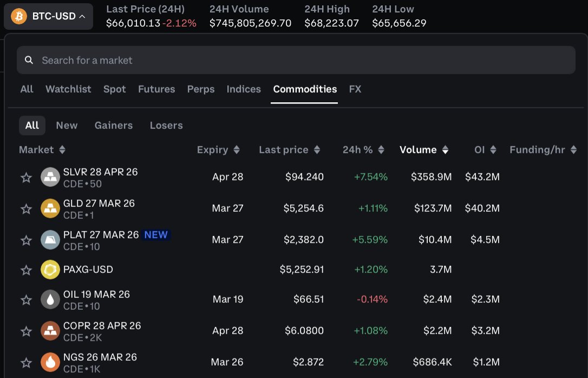This screenshot has width=588, height=378.
Task: Click the PAXG-USD token icon
Action: click(50, 269)
